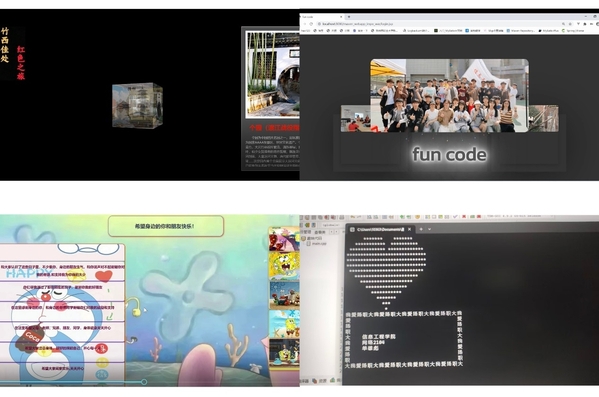The height and width of the screenshot is (397, 599).
Task: Click the browser reload icon
Action: point(311,24)
